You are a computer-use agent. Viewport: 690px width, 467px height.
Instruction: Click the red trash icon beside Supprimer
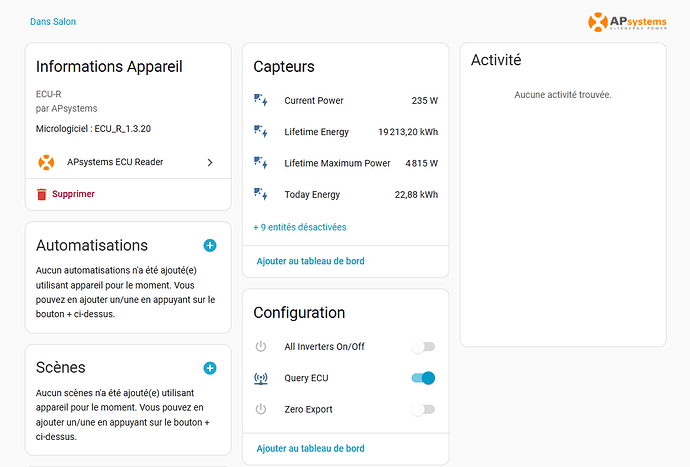point(42,194)
